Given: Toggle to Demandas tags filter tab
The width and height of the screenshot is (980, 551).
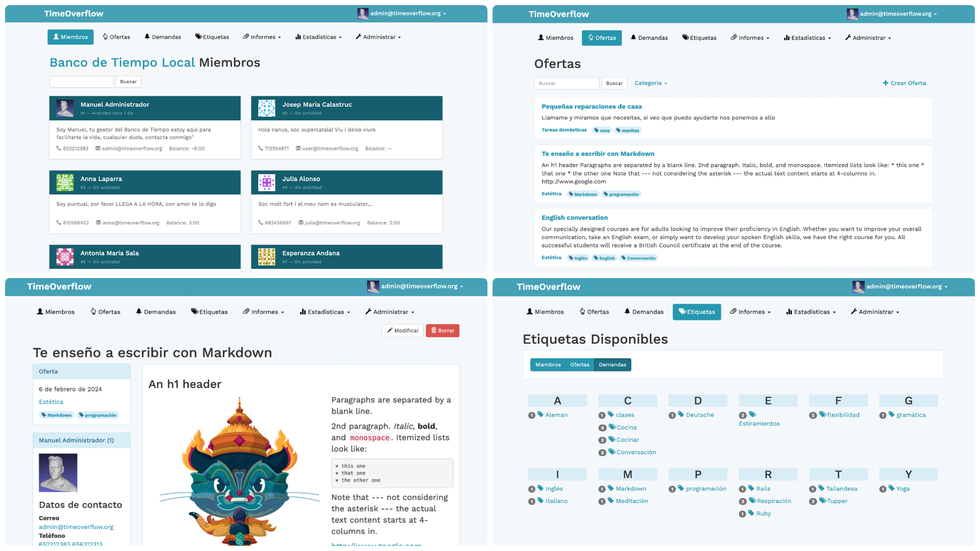Looking at the screenshot, I should [612, 364].
